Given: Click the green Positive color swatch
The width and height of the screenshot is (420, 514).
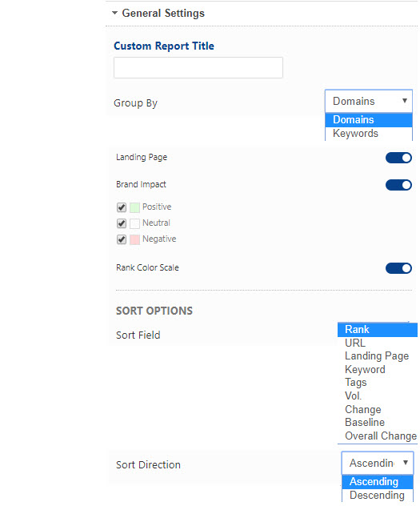Looking at the screenshot, I should pos(134,207).
